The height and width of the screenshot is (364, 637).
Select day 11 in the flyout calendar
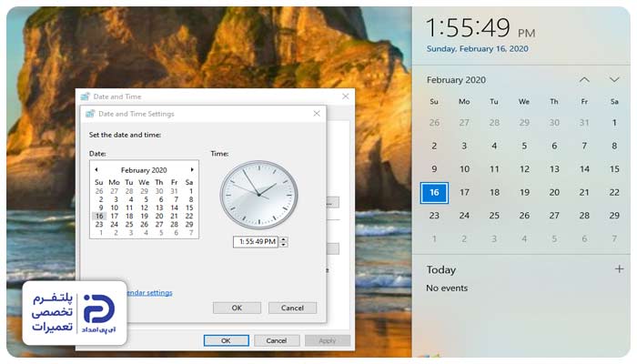point(494,169)
